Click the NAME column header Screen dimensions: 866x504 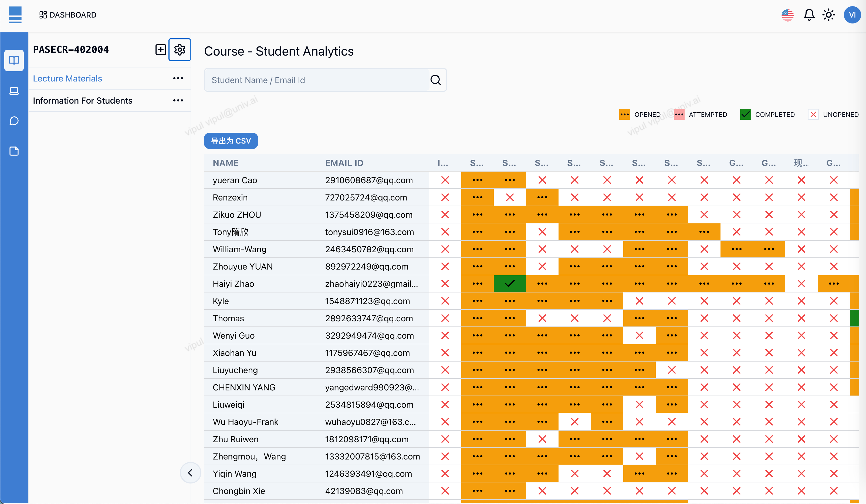[225, 163]
